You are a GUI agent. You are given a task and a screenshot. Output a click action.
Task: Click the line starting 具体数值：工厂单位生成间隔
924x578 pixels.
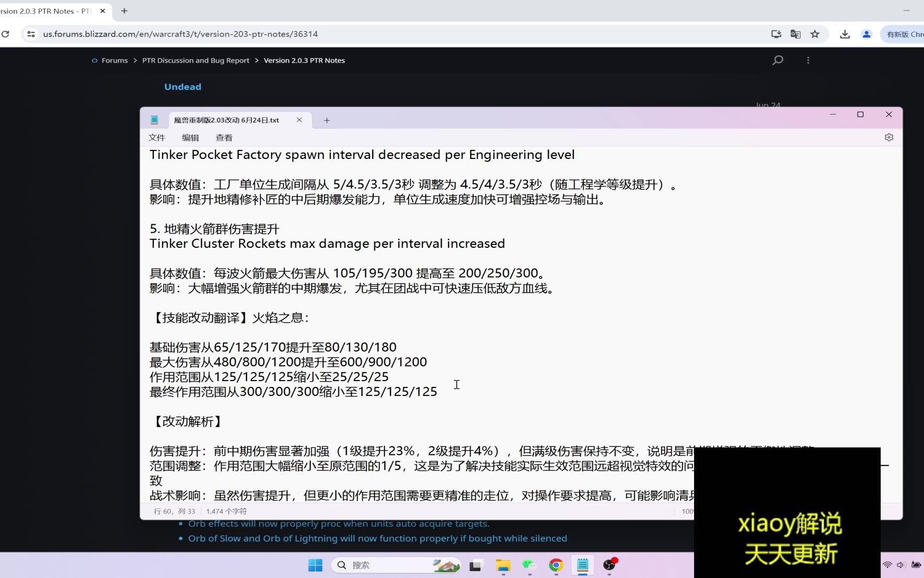(413, 185)
